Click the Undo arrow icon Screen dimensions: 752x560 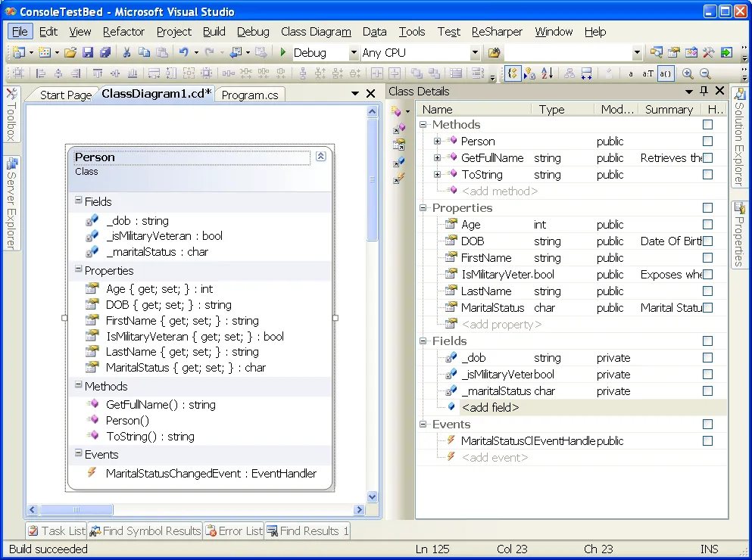(x=184, y=52)
